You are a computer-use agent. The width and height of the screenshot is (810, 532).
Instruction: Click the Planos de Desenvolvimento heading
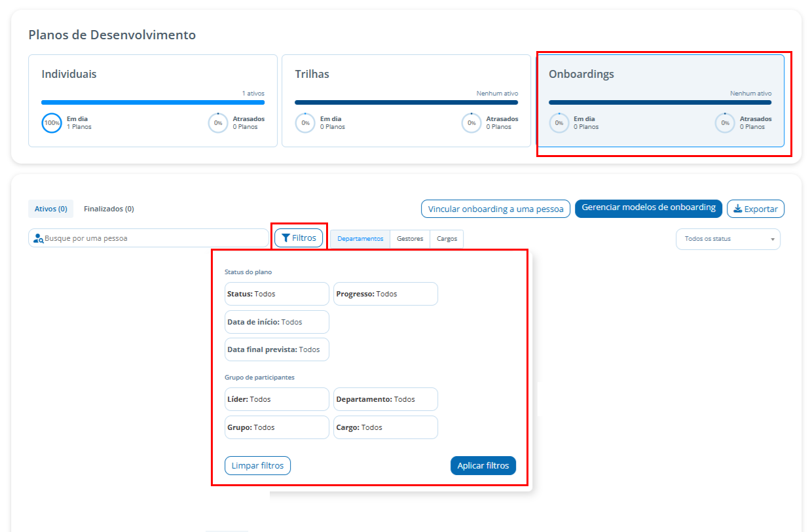point(112,35)
